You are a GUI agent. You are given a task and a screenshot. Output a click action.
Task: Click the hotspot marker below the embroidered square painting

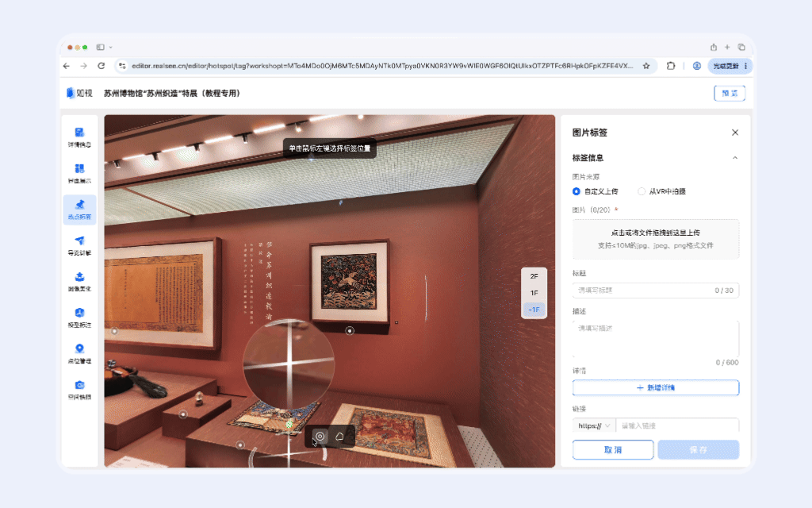coord(350,330)
